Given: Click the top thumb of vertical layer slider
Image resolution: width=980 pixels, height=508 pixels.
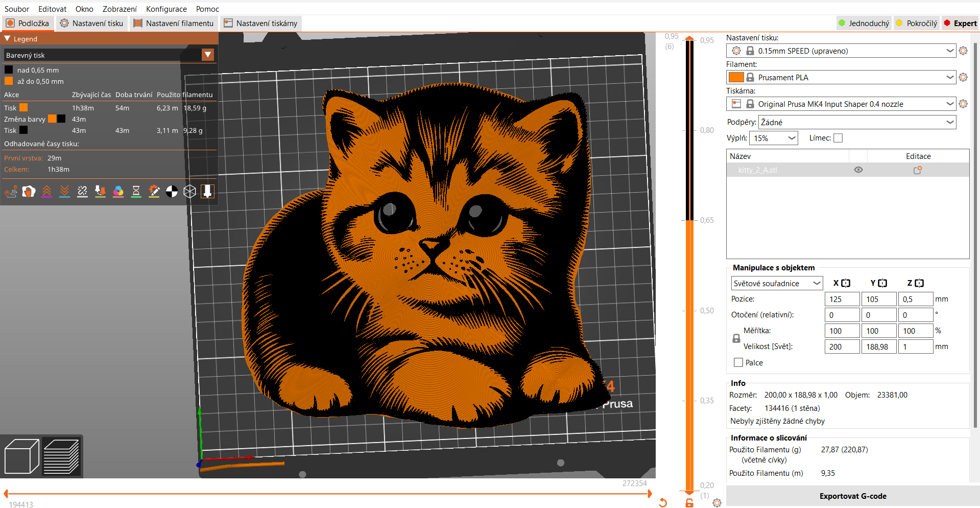Looking at the screenshot, I should coord(689,39).
